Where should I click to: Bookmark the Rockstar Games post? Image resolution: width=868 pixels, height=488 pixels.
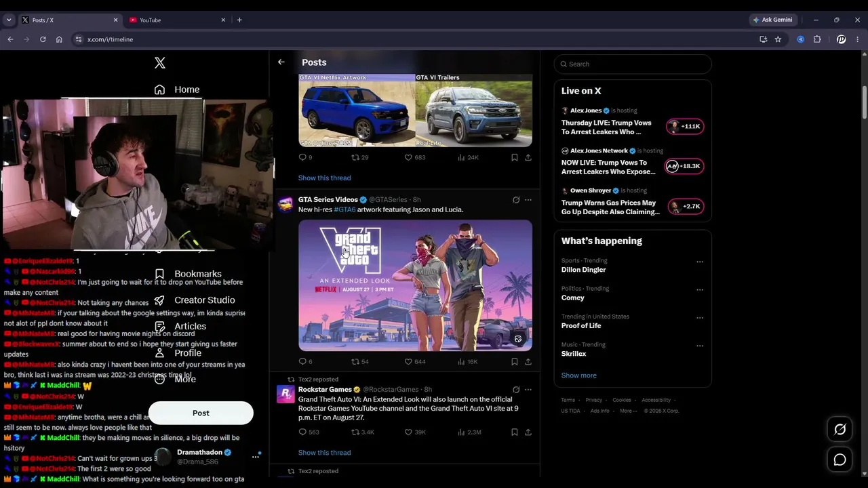pos(514,432)
